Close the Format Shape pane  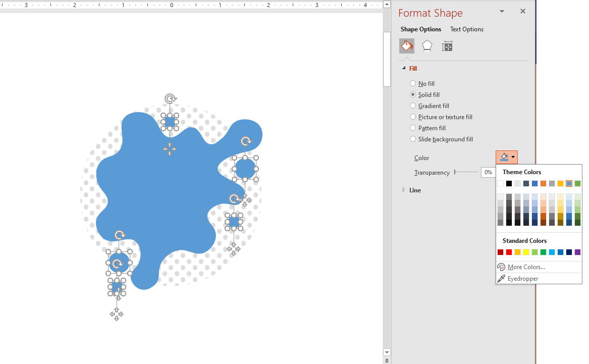[522, 11]
